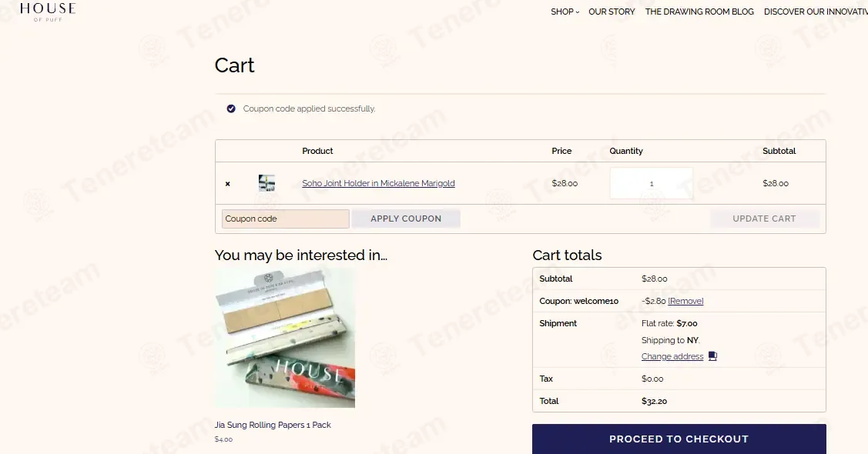Click the Change address link
Image resolution: width=868 pixels, height=454 pixels.
(x=672, y=356)
